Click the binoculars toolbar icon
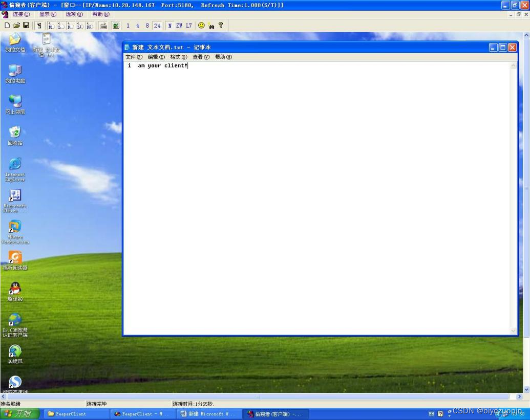Image resolution: width=530 pixels, height=420 pixels. click(211, 26)
